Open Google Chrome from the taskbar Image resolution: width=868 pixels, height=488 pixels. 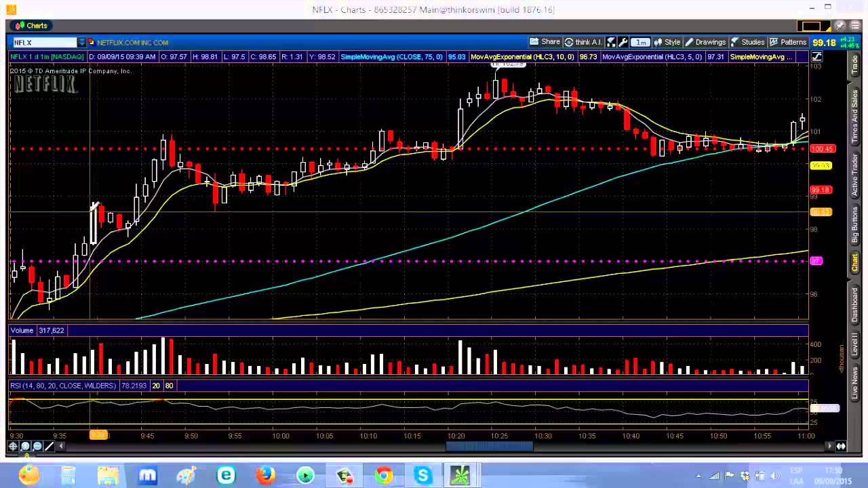click(x=383, y=476)
